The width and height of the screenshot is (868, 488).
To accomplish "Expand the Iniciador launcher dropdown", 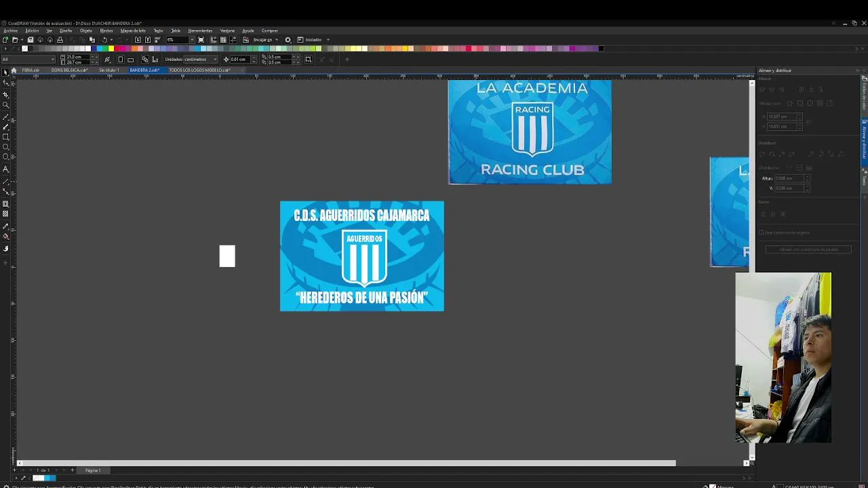I will pos(328,39).
